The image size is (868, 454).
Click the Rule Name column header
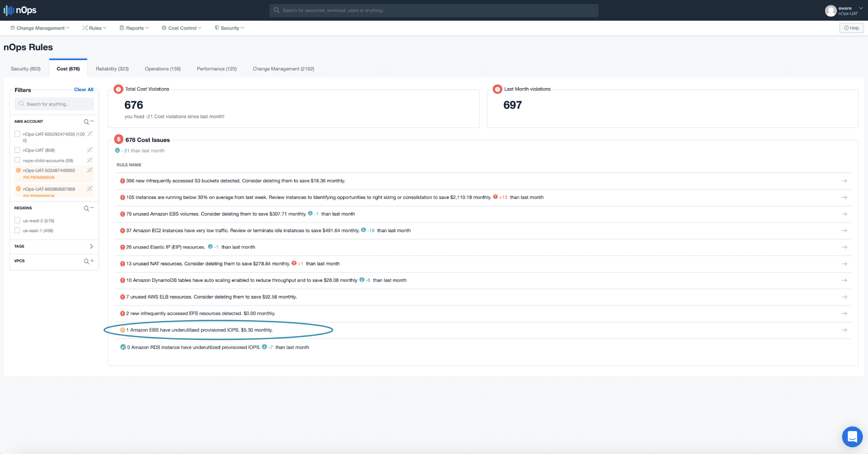pyautogui.click(x=129, y=165)
